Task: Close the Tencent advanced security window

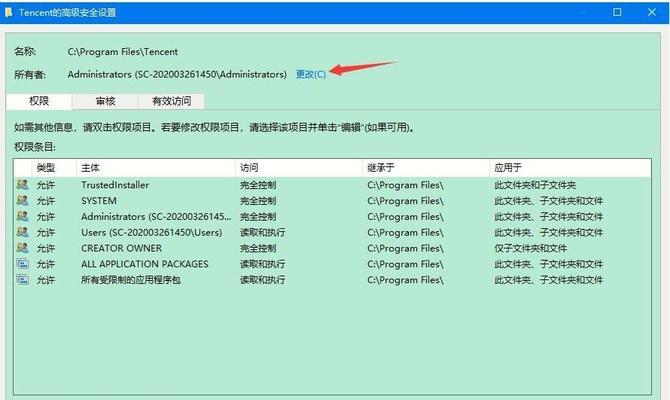Action: point(652,12)
